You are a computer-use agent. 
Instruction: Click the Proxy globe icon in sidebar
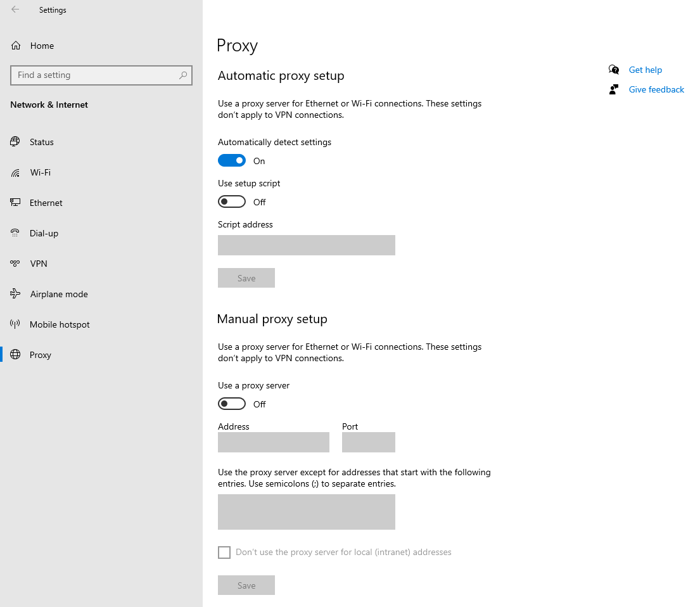coord(15,354)
